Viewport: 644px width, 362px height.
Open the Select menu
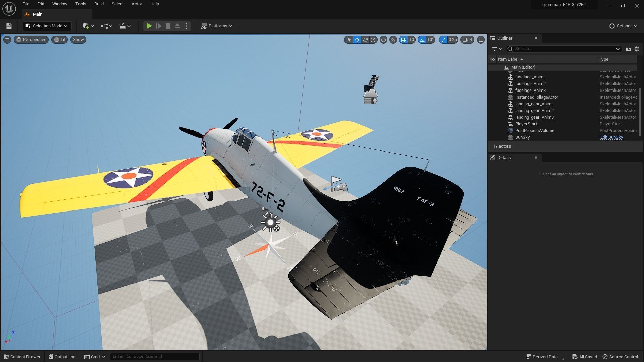click(118, 4)
